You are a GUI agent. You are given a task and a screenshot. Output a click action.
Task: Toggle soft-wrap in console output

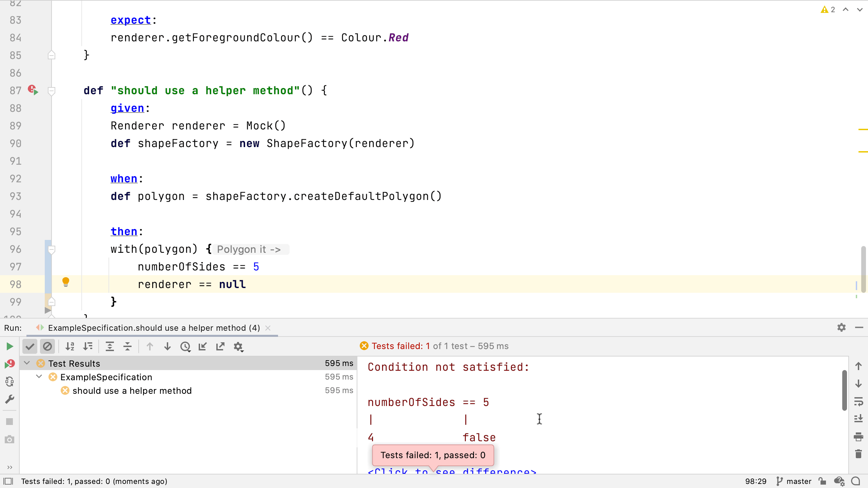pos(858,402)
